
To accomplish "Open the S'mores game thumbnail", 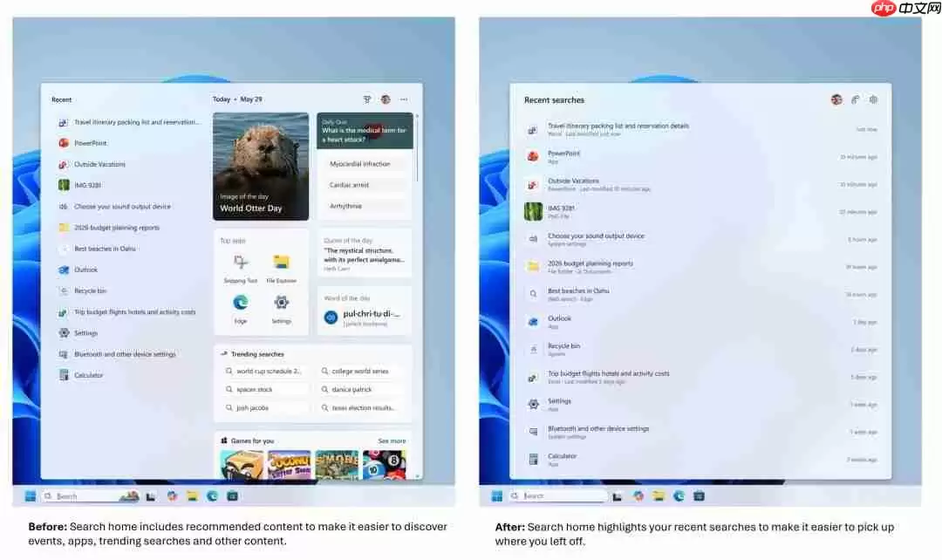I will [337, 464].
